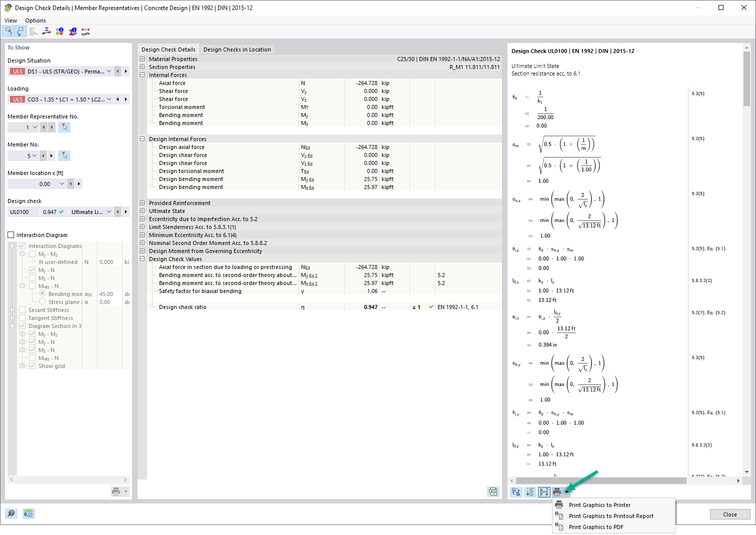Toggle the x/y=7/4 equation display icon
Image resolution: width=756 pixels, height=535 pixels.
coord(544,492)
